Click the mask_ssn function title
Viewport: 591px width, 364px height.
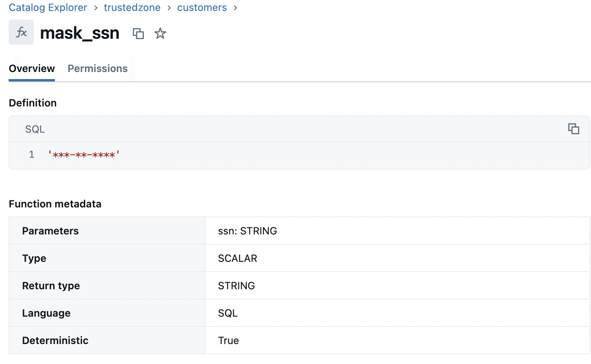[80, 33]
